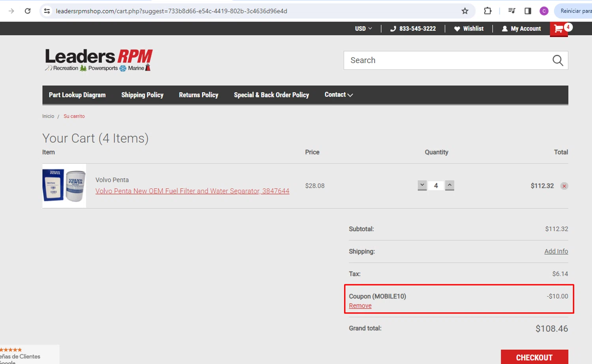Click the CHECKOUT button
Screen dimensions: 592x364
pos(534,357)
